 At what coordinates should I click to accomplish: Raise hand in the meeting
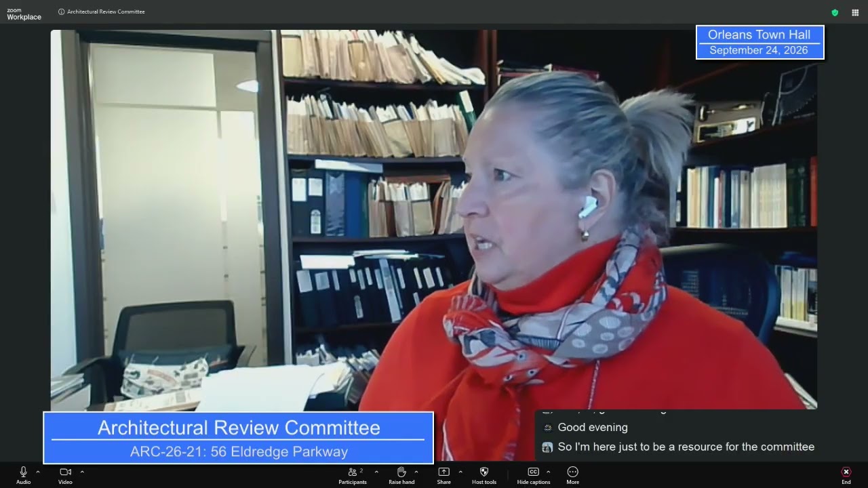click(401, 475)
